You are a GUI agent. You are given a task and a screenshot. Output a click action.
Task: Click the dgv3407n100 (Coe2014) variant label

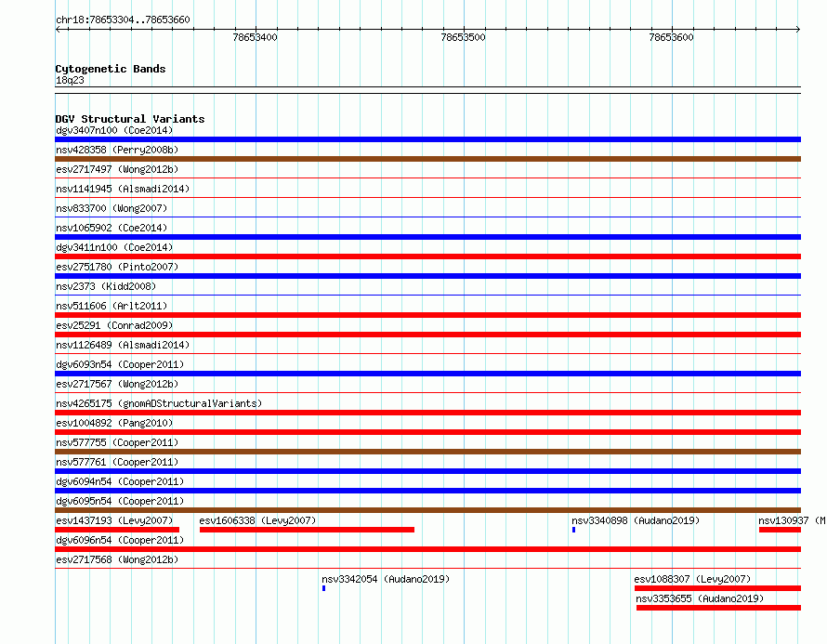tap(114, 130)
